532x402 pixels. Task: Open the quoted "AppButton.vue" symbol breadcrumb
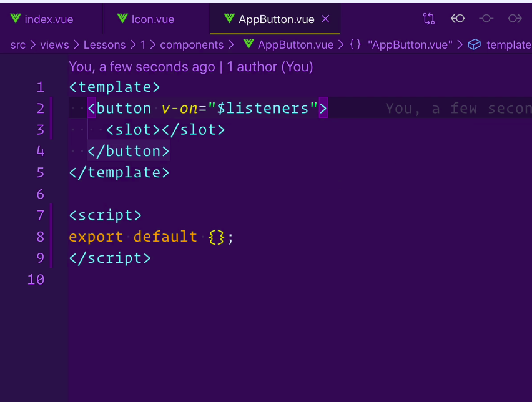coord(410,45)
